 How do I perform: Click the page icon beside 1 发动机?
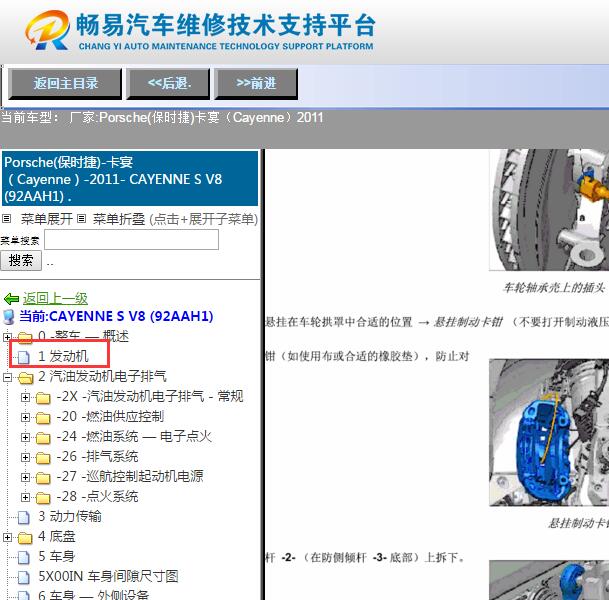(23, 357)
